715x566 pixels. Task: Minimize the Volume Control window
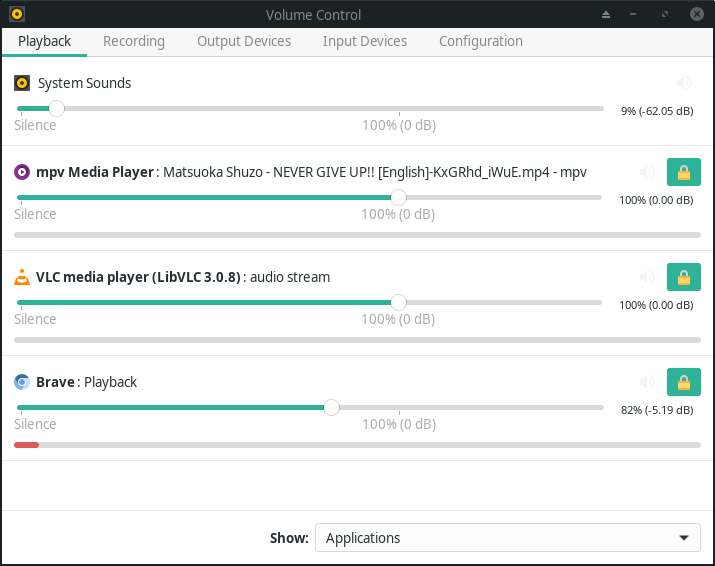tap(633, 15)
